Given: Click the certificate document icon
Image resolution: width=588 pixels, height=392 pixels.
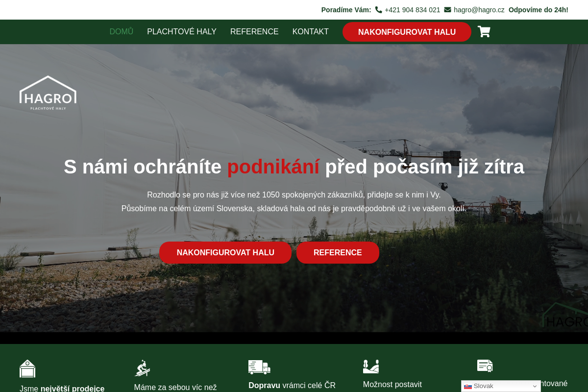Looking at the screenshot, I should pyautogui.click(x=485, y=366).
